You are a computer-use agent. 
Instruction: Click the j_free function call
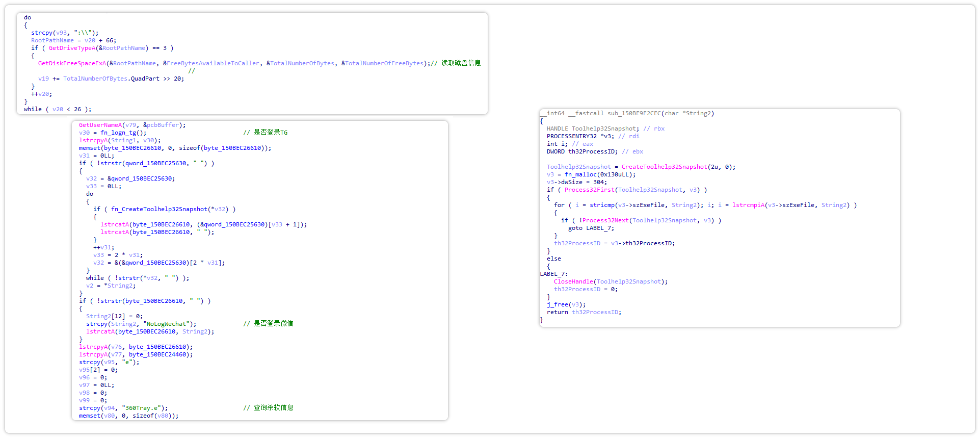click(558, 305)
